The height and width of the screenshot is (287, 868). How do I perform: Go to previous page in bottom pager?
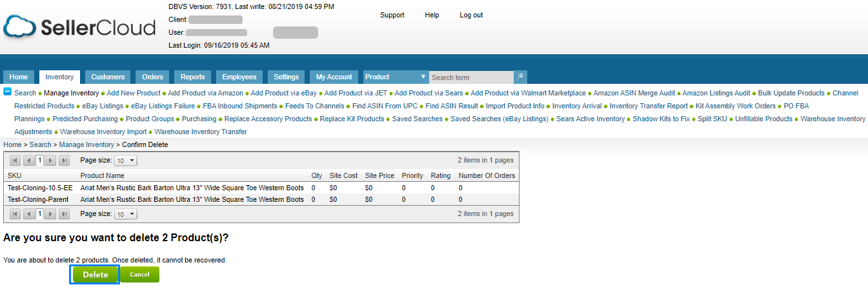[x=28, y=213]
